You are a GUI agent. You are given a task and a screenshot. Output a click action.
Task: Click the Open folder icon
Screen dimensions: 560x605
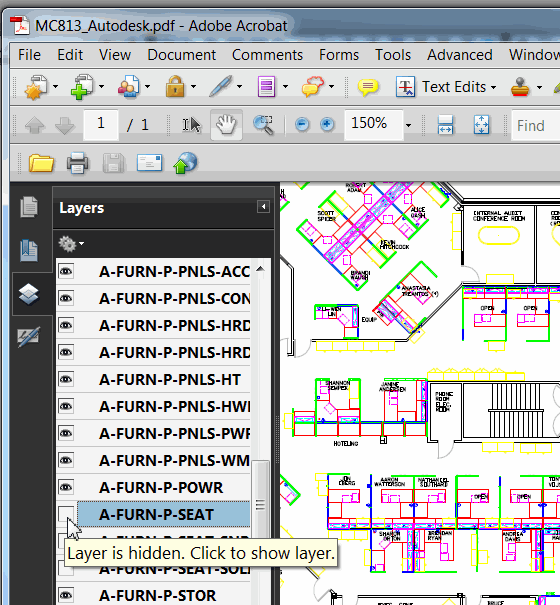point(41,163)
